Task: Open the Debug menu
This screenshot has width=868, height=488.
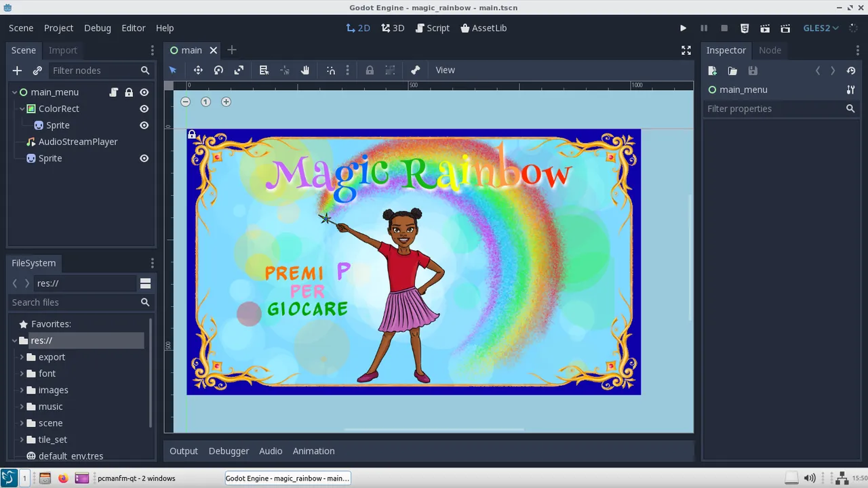Action: (98, 28)
